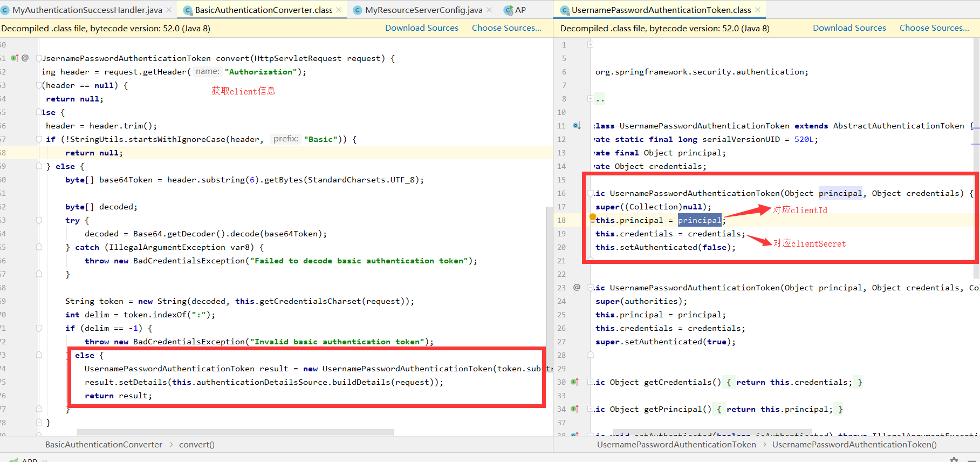Viewport: 980px width, 462px height.
Task: Click the @ gutter icon on line 23
Action: point(577,287)
